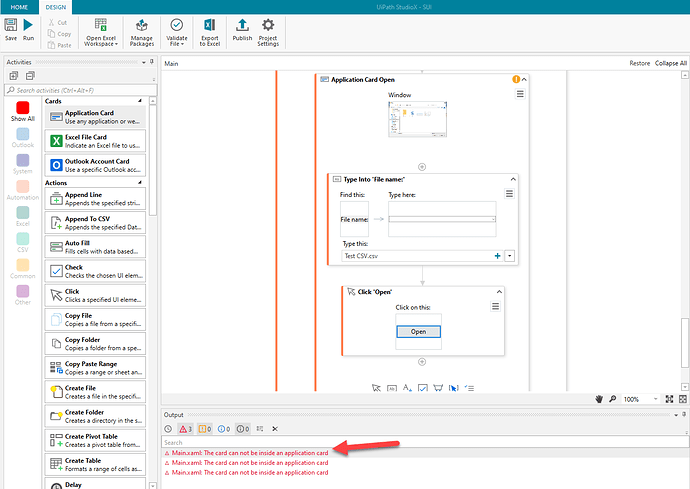
Task: Select the Application Card activity
Action: [x=95, y=117]
